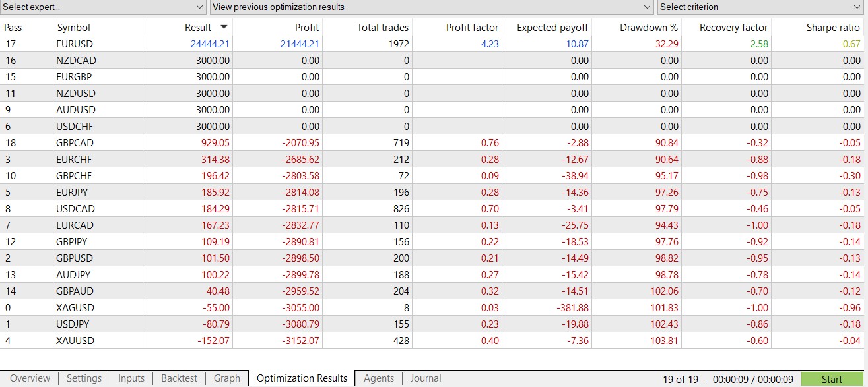Sort by the Drawdown % column header
Viewport: 868px width, 387px height.
click(649, 28)
